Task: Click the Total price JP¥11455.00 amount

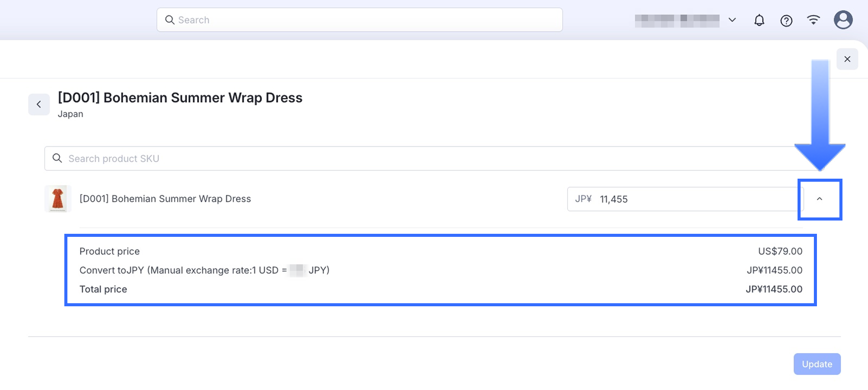Action: 774,289
